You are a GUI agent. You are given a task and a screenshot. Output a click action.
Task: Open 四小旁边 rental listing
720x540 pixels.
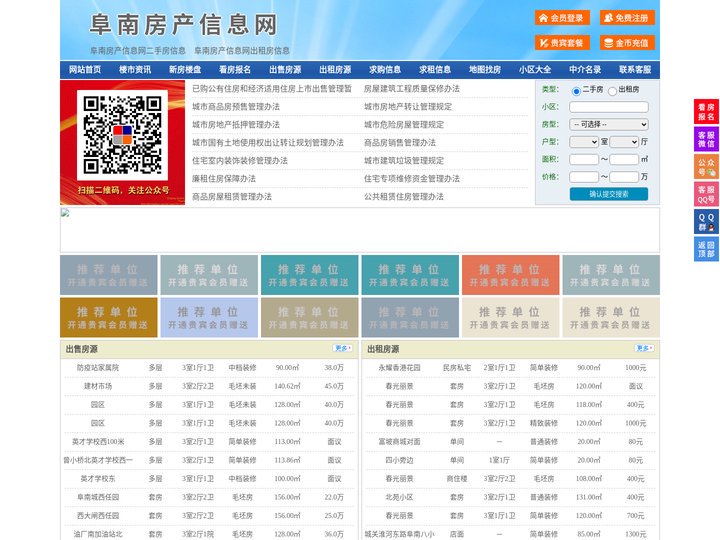pyautogui.click(x=399, y=460)
